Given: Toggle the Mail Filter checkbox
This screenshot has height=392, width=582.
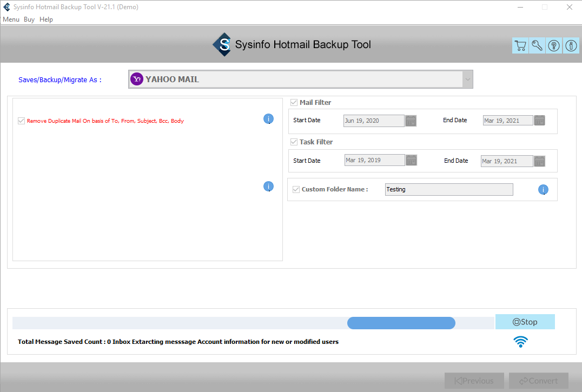Looking at the screenshot, I should coord(294,102).
